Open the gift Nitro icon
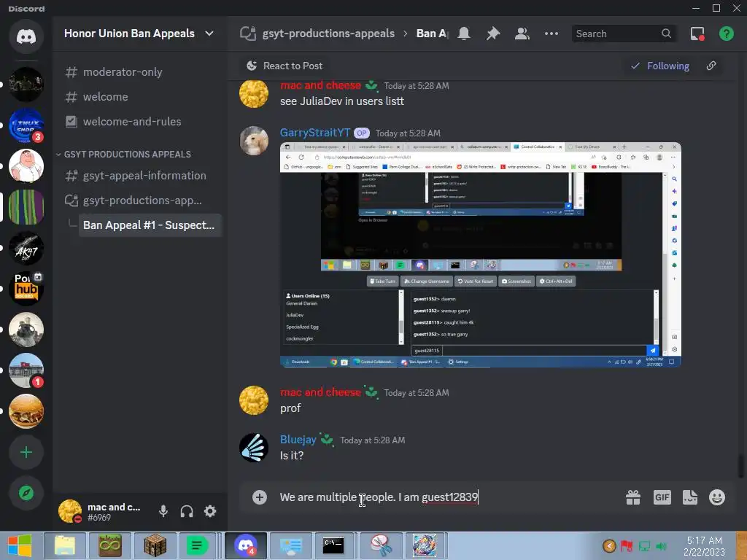This screenshot has width=747, height=560. [633, 497]
